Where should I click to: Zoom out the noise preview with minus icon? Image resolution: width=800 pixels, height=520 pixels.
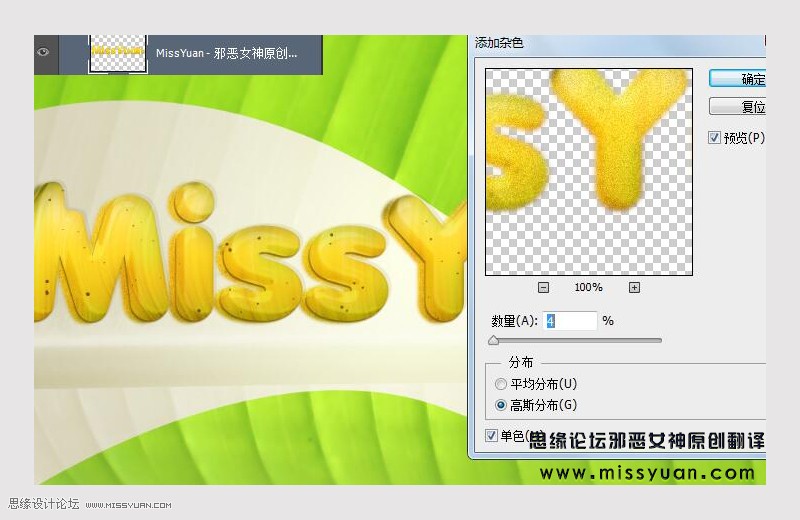click(543, 288)
